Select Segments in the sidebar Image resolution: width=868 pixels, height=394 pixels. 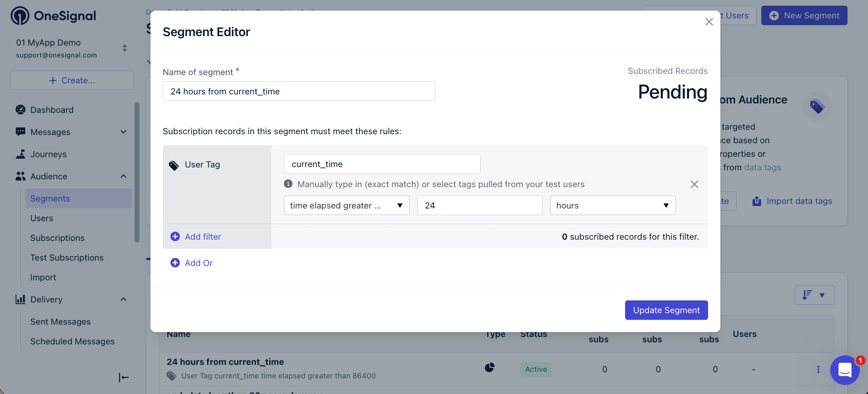pyautogui.click(x=79, y=199)
